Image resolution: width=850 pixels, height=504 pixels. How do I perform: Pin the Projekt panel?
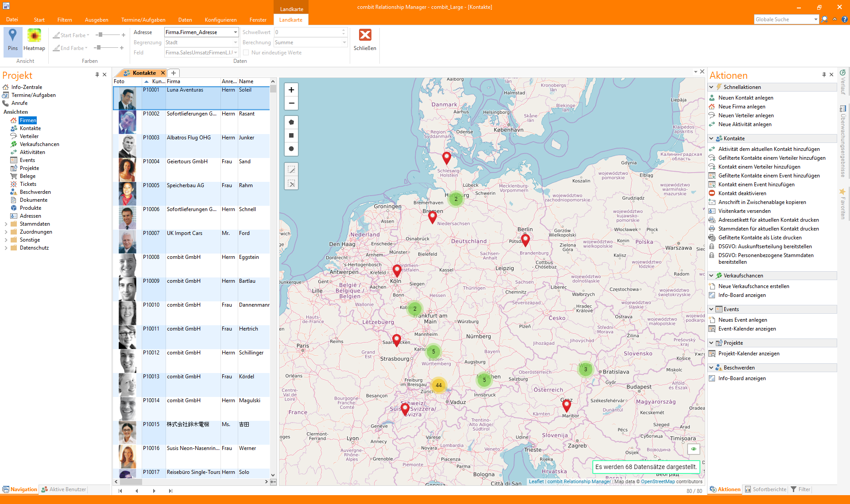(97, 75)
